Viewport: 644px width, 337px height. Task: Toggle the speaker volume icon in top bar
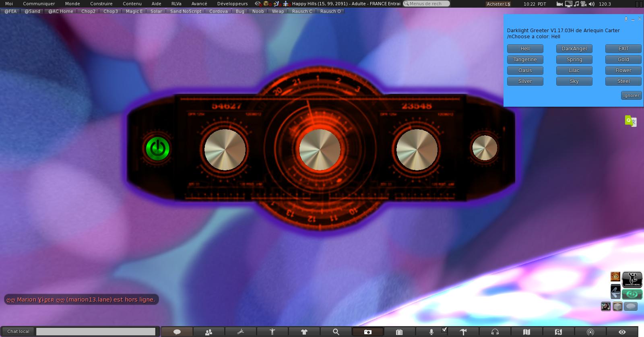pyautogui.click(x=591, y=4)
